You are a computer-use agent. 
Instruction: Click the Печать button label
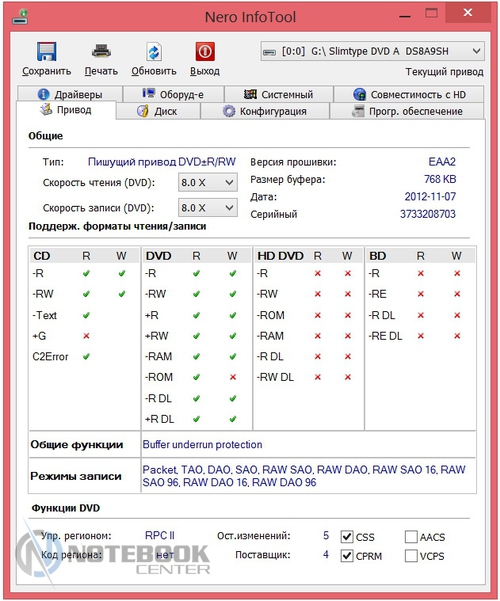click(101, 71)
